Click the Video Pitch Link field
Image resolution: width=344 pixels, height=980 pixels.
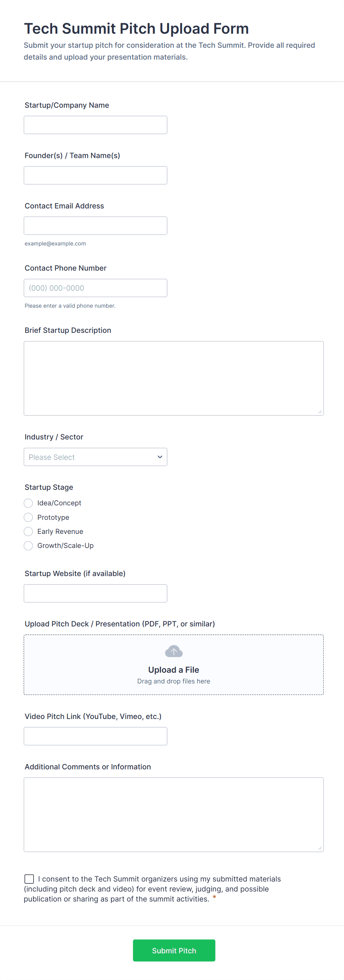(x=95, y=736)
